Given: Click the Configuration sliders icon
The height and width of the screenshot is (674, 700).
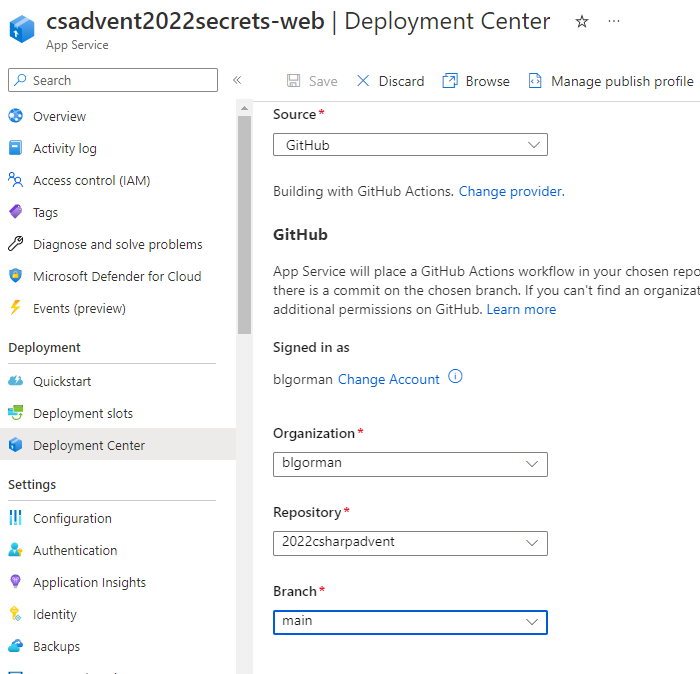Looking at the screenshot, I should point(16,518).
